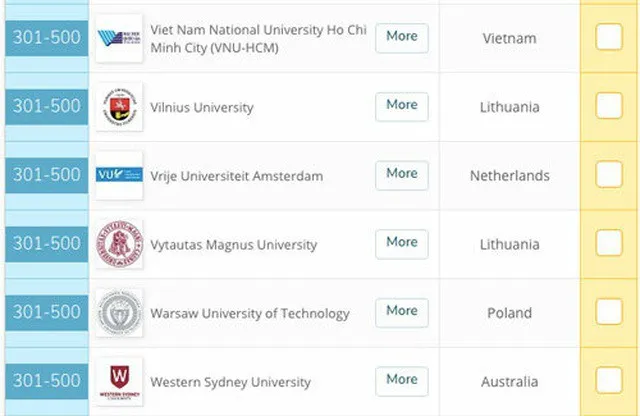Select the Vilnius University compare checkbox
Image resolution: width=640 pixels, height=416 pixels.
click(x=609, y=106)
